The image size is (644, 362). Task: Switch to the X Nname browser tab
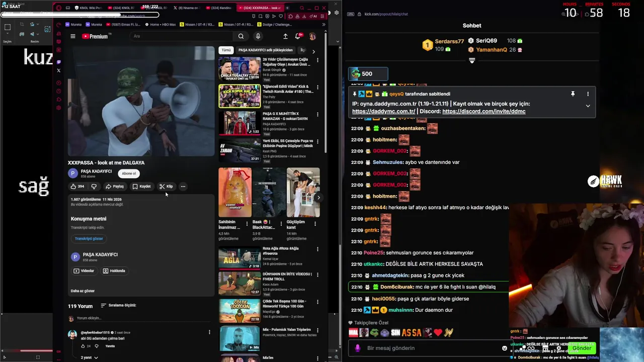[x=186, y=8]
